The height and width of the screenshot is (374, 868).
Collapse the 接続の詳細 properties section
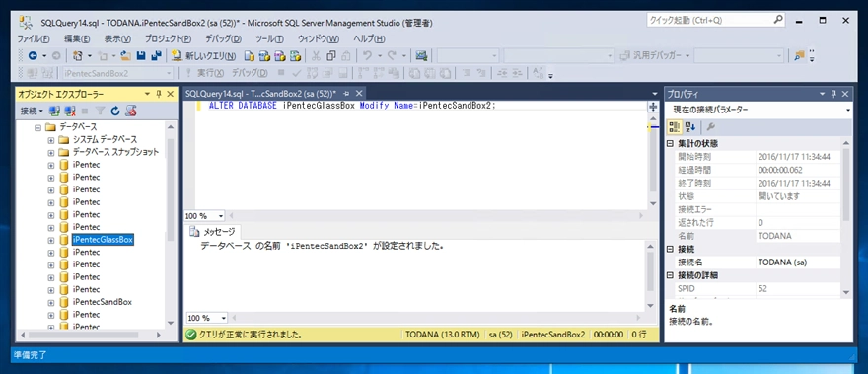671,275
